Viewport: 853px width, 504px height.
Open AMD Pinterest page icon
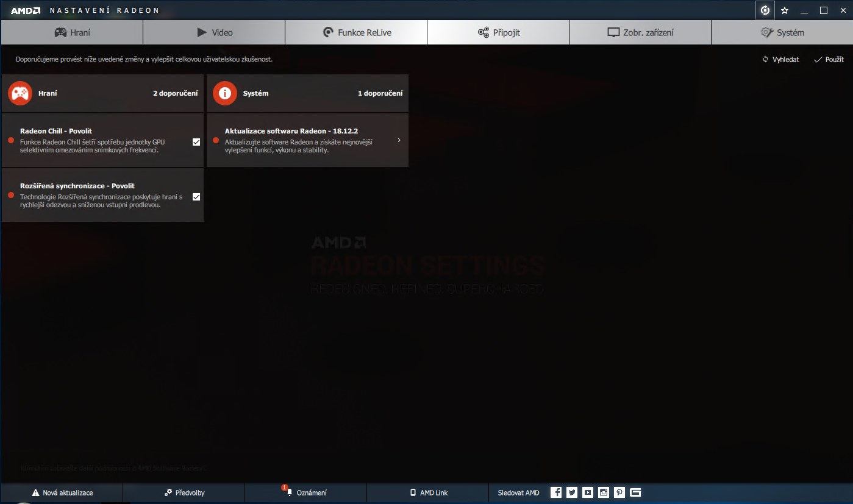point(619,492)
